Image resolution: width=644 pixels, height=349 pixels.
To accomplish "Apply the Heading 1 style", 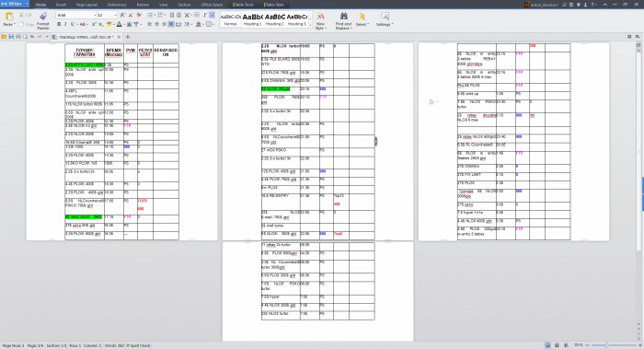I will click(x=252, y=19).
